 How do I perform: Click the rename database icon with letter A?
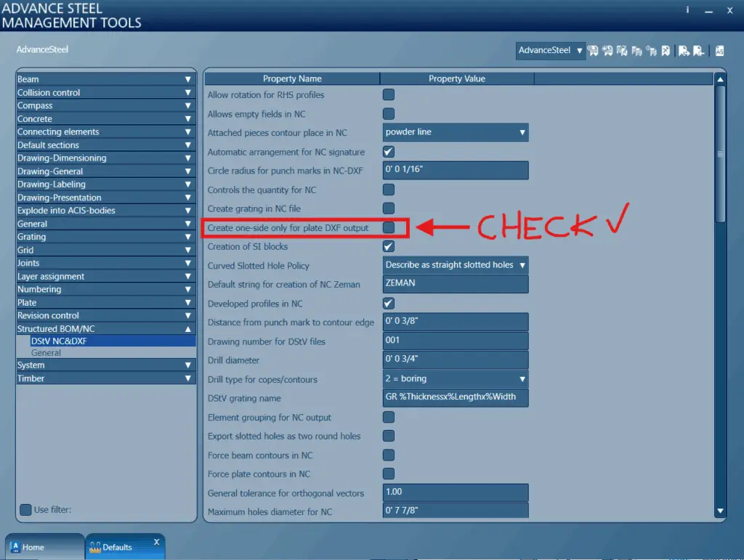[622, 51]
